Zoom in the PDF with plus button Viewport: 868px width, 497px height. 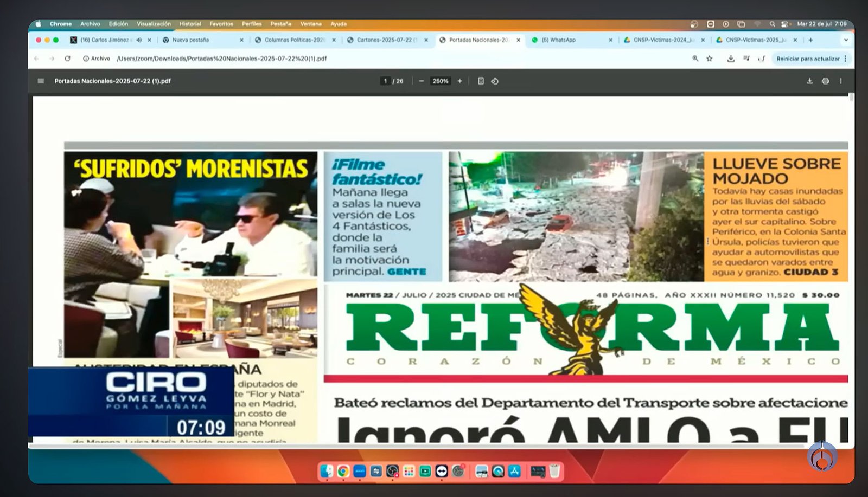coord(460,81)
